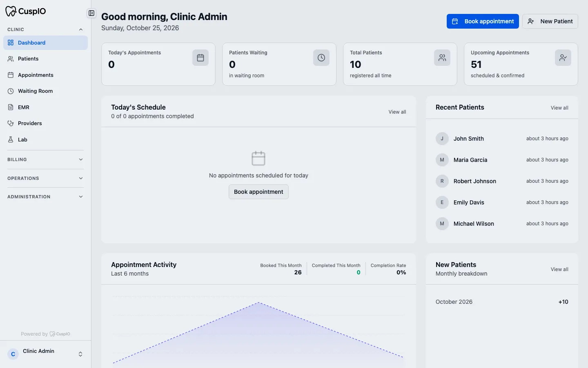This screenshot has height=368, width=588.
Task: Select Emily Davis in Recent Patients
Action: coord(502,202)
